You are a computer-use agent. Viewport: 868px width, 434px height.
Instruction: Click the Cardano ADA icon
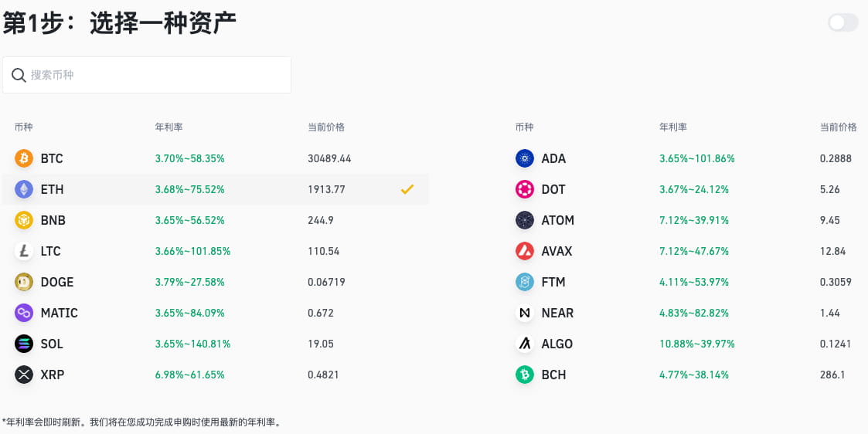click(x=525, y=158)
